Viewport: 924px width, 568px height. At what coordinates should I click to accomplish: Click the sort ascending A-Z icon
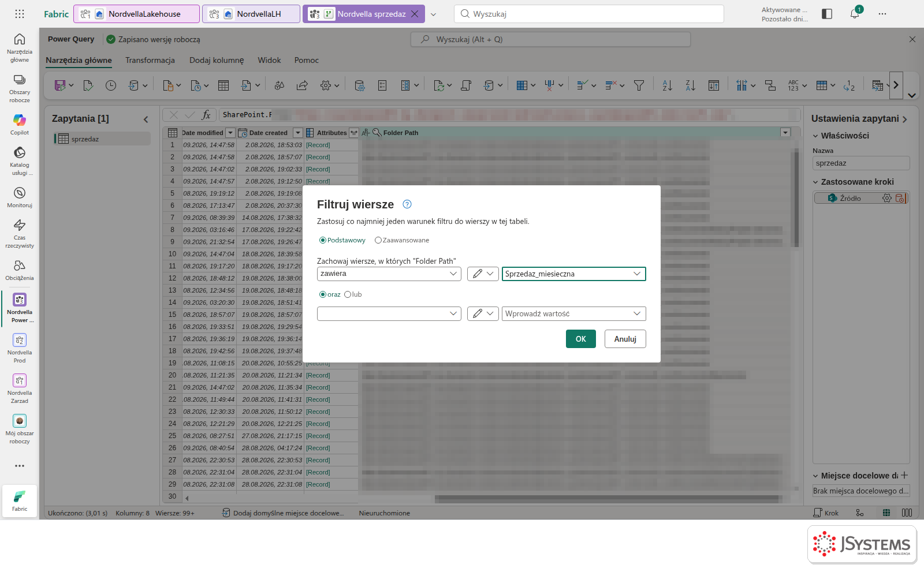tap(668, 85)
